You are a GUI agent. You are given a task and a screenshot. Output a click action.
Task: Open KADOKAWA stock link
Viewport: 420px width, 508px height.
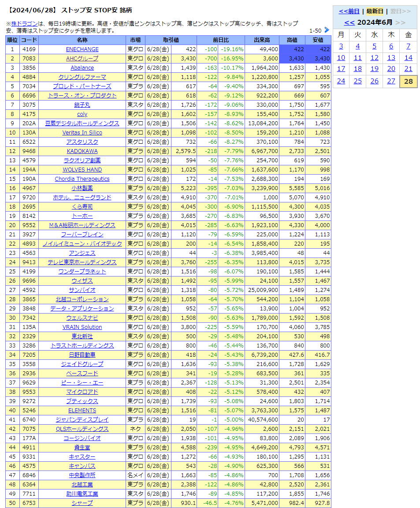tap(82, 151)
